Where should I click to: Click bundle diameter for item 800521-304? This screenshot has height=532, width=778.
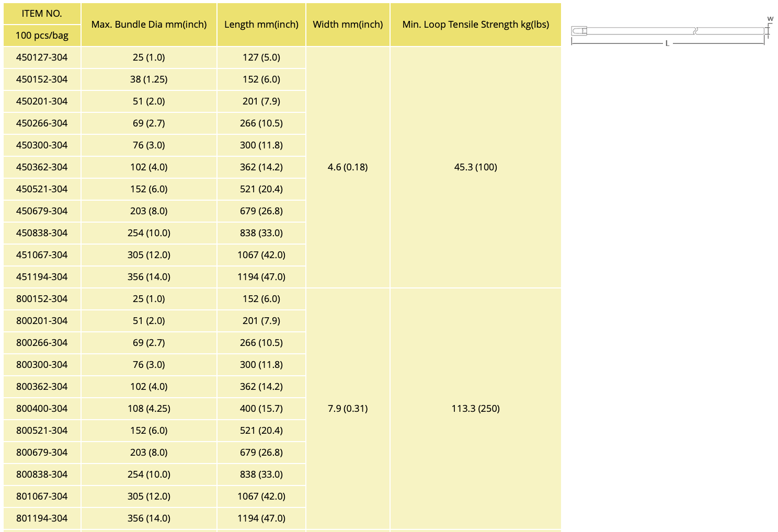tap(149, 431)
